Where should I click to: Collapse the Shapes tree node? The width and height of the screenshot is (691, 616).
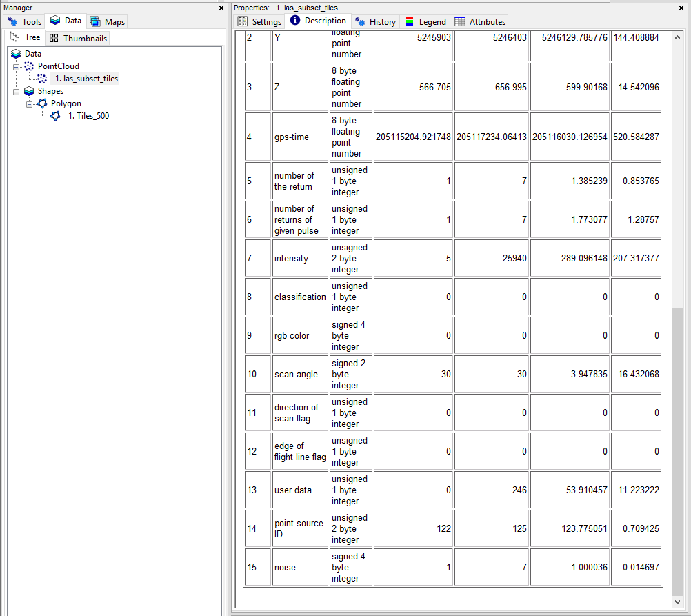tap(17, 92)
